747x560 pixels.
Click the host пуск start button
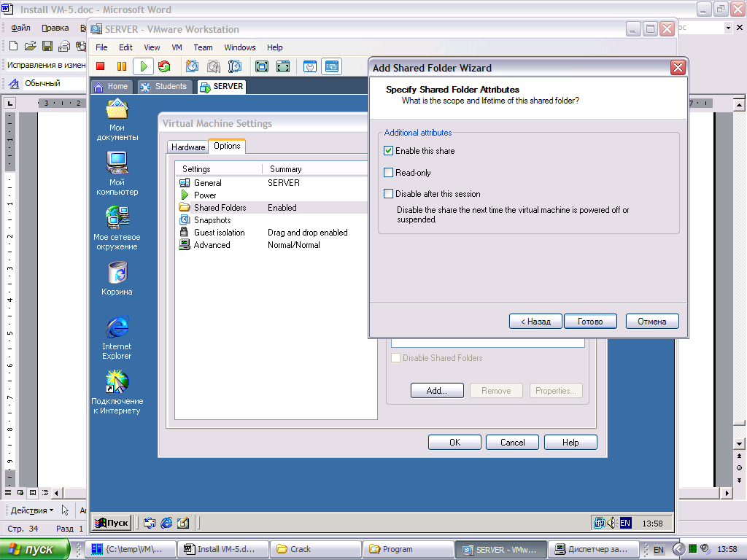pyautogui.click(x=34, y=549)
